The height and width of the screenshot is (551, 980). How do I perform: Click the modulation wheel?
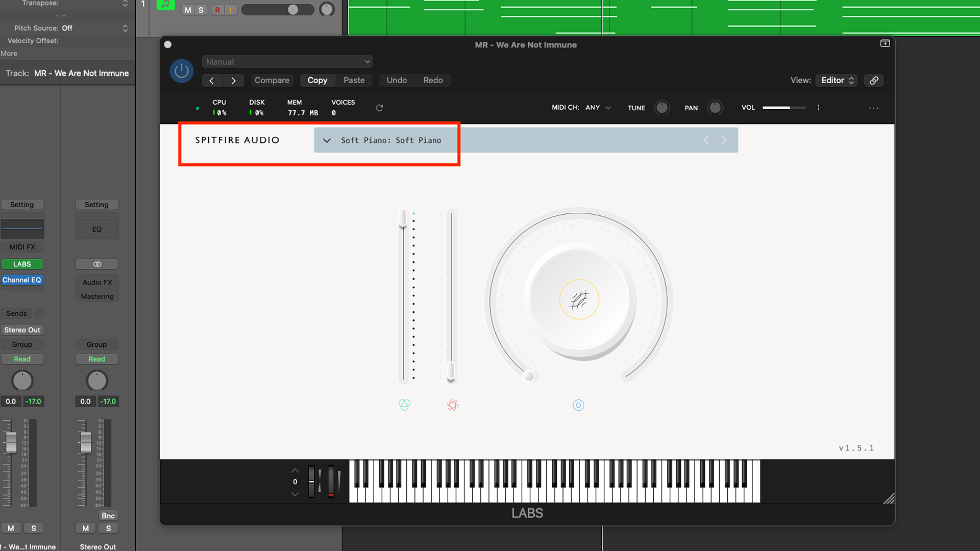pos(331,481)
